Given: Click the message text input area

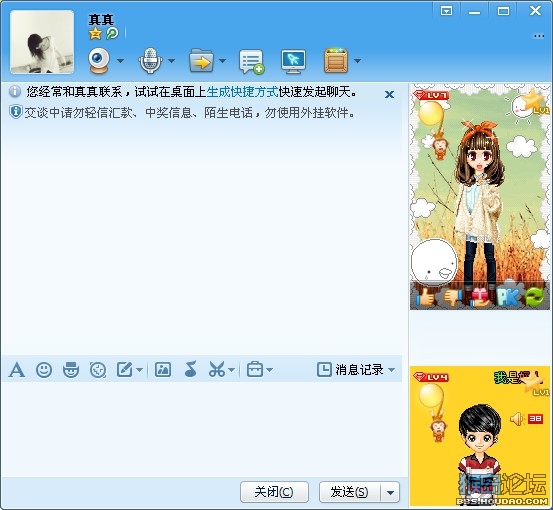Looking at the screenshot, I should pyautogui.click(x=204, y=429).
